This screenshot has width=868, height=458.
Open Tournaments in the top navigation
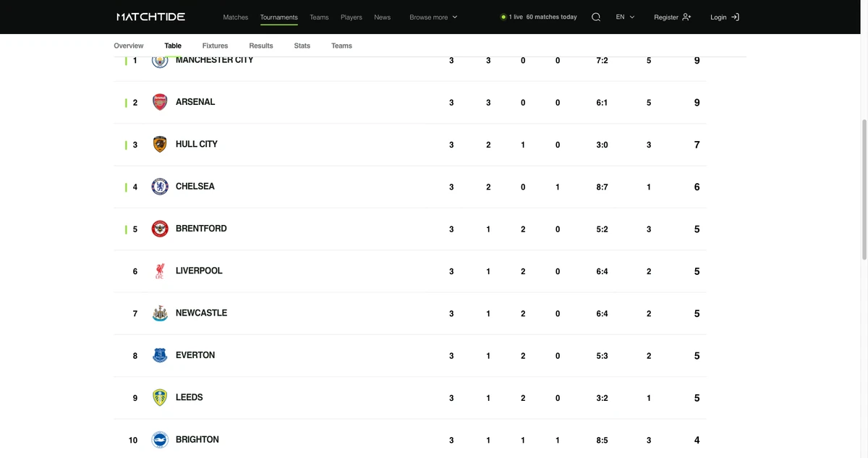tap(279, 17)
